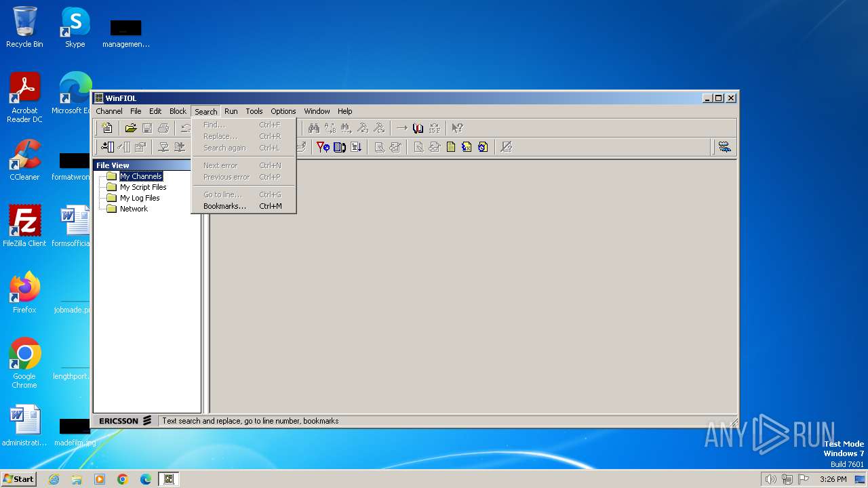Click the second hammer tool toolbar icon
868x488 pixels.
click(x=379, y=127)
